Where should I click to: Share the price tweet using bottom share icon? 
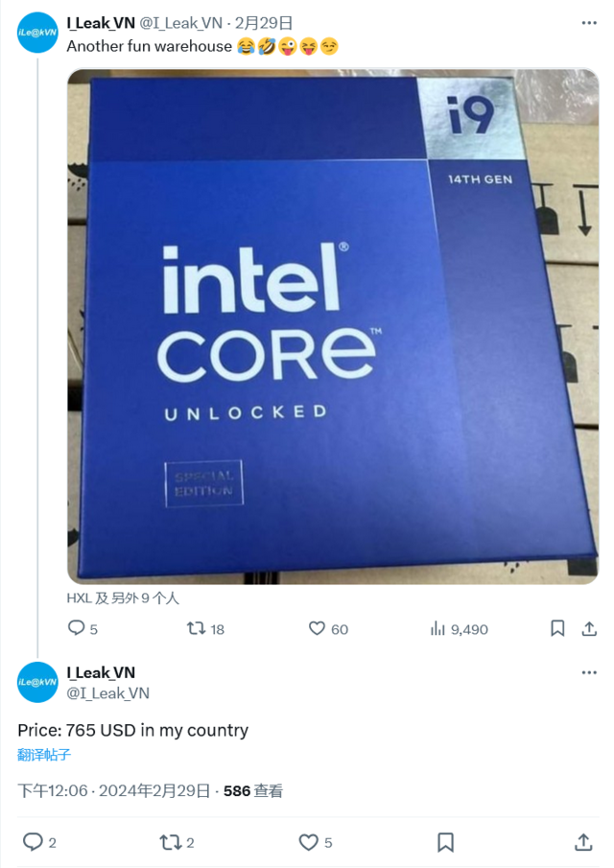(x=583, y=842)
